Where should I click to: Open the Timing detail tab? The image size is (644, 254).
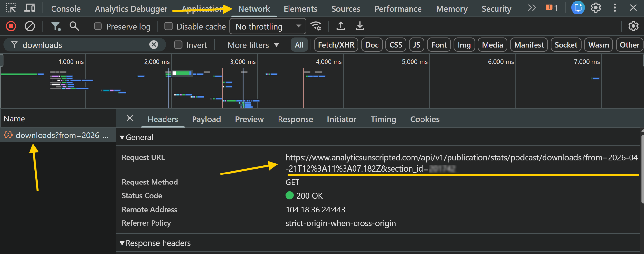point(383,119)
